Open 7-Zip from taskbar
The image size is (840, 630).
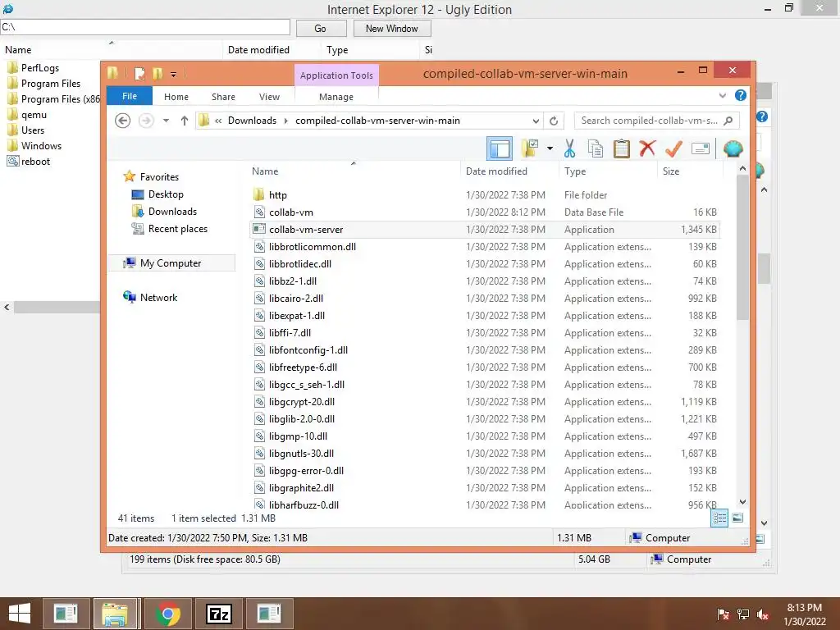click(218, 614)
